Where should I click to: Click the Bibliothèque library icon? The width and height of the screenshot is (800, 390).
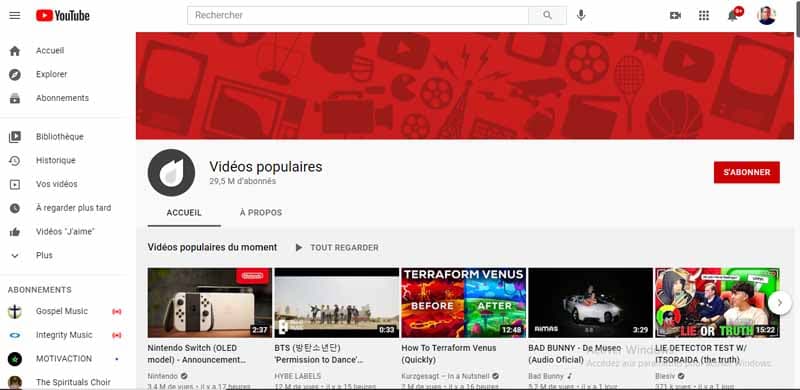pos(15,137)
